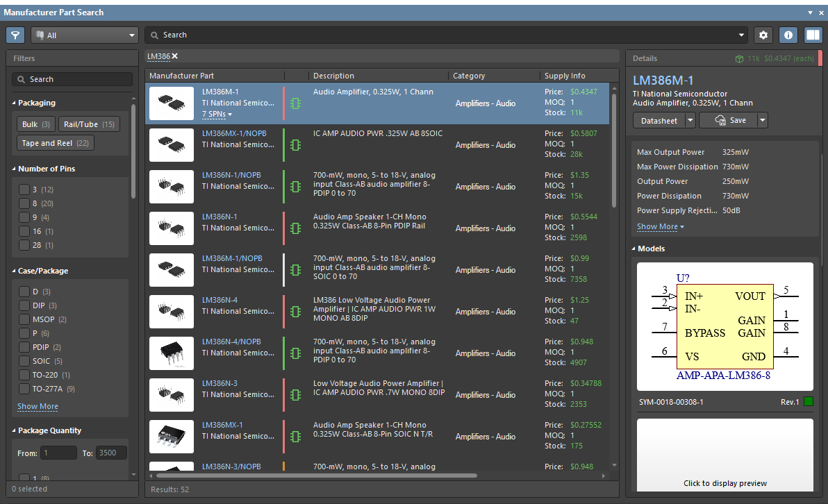Viewport: 828px width, 504px height.
Task: Click the green Rev.1 status square
Action: click(x=809, y=402)
